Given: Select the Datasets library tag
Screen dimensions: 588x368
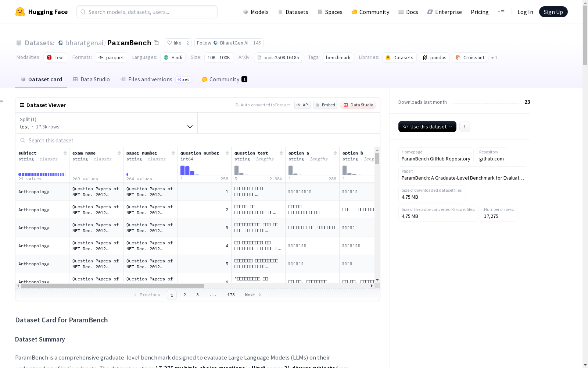Looking at the screenshot, I should [x=399, y=57].
